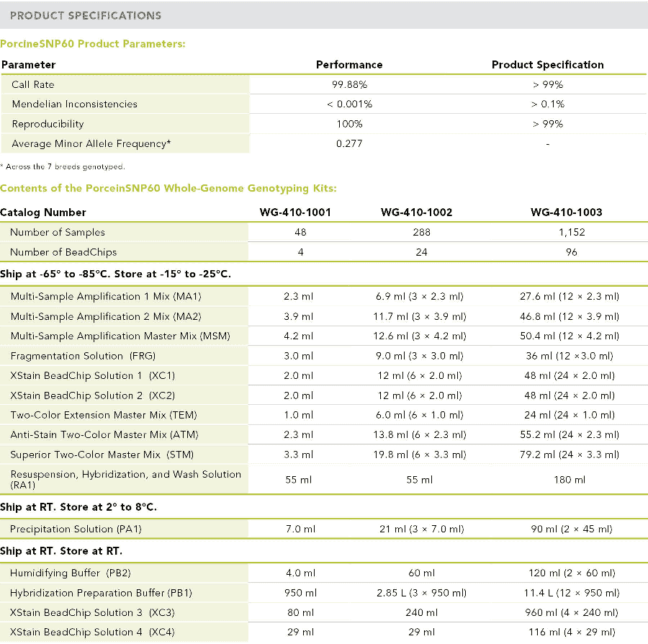This screenshot has width=648, height=644.
Task: Click the '80 ml' XC3 value
Action: point(300,612)
